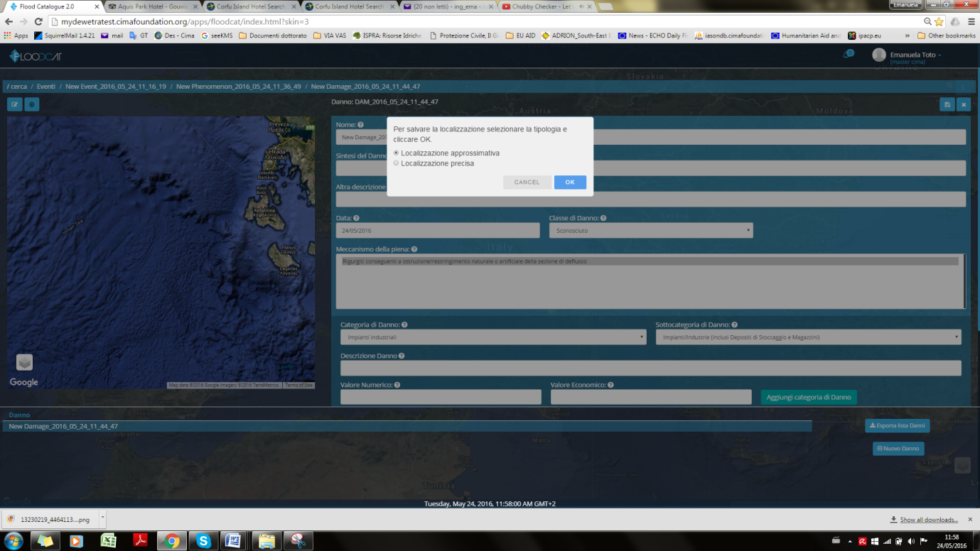Viewport: 980px width, 551px height.
Task: Go to 'Eventi' in the breadcrumb
Action: click(46, 87)
